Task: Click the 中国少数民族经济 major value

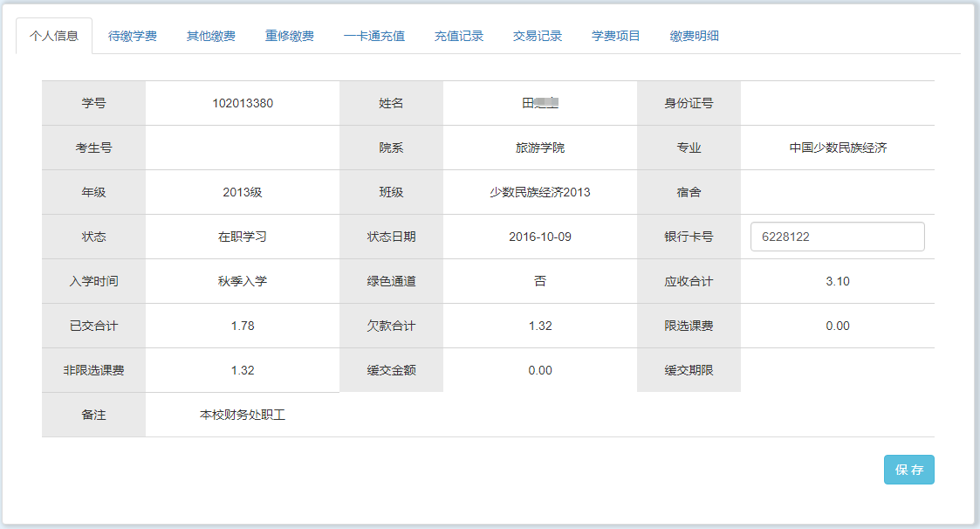Action: click(x=838, y=148)
